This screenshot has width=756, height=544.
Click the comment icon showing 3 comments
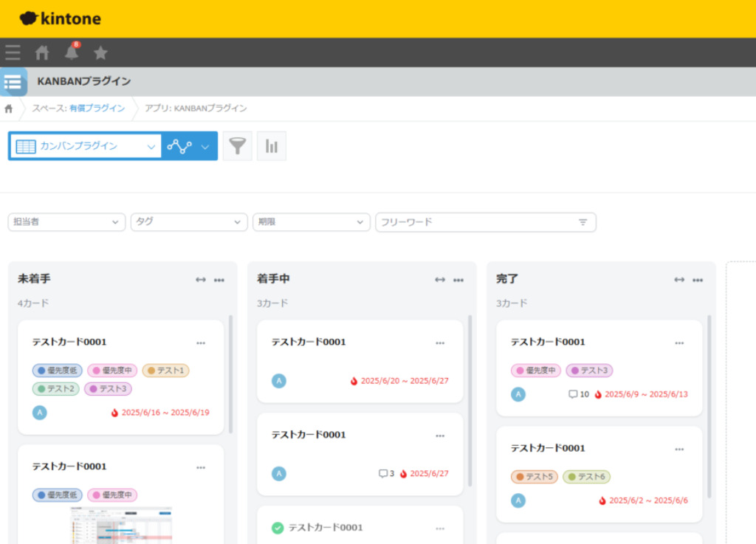(x=383, y=474)
